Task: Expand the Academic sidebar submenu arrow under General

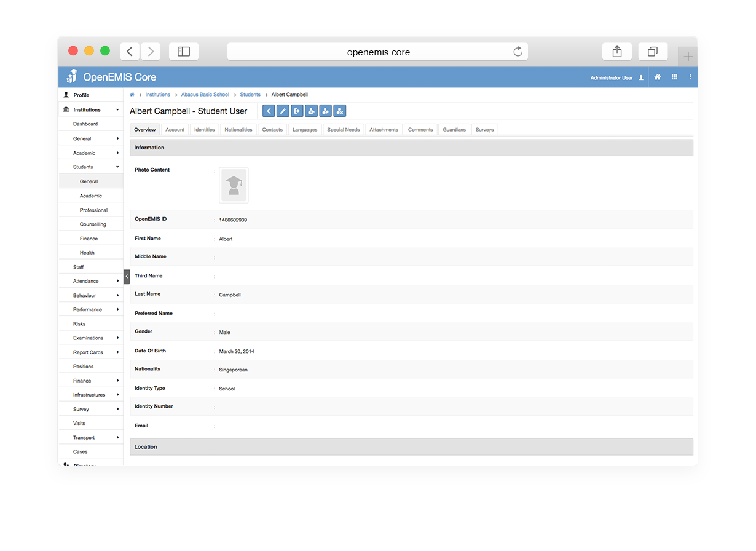Action: tap(117, 153)
